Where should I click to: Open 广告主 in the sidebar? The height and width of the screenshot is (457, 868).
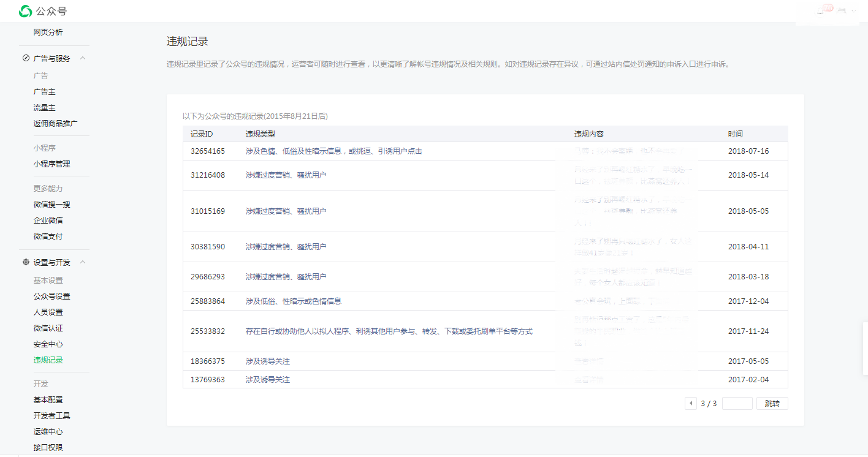coord(44,92)
